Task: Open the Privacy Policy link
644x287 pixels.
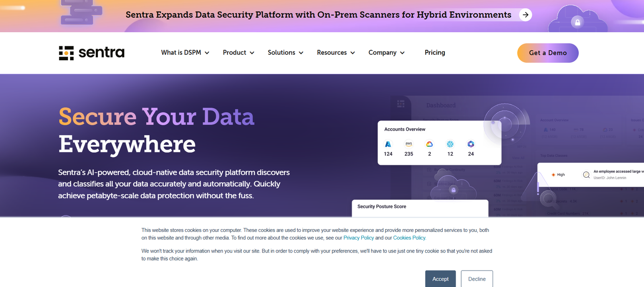Action: 359,238
